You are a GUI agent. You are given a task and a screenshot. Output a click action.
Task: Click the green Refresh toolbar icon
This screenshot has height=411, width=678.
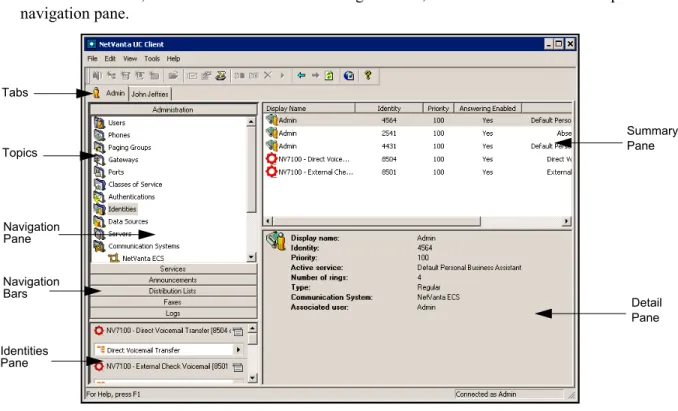coord(329,76)
